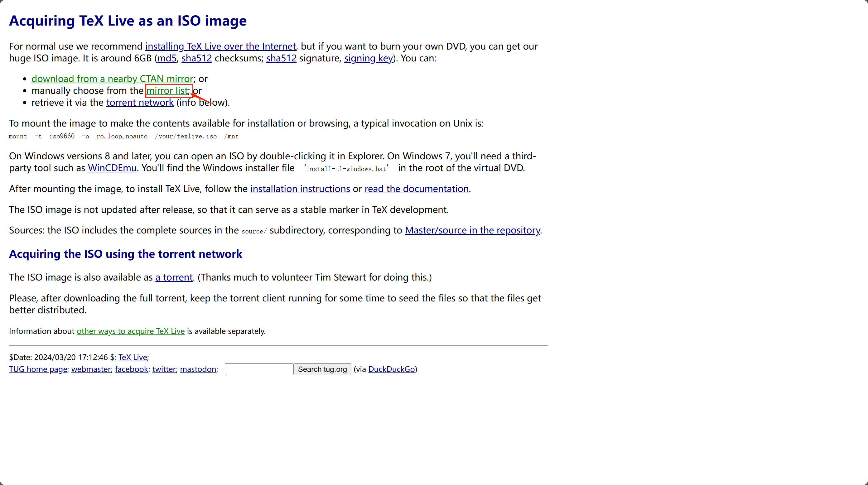Visit the WinCDEmu link
The width and height of the screenshot is (868, 485).
(x=112, y=168)
